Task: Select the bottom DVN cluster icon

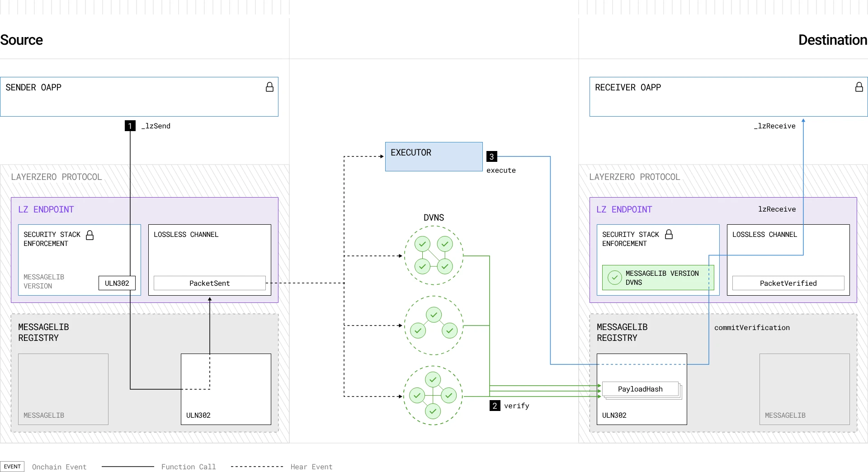Action: (x=433, y=396)
